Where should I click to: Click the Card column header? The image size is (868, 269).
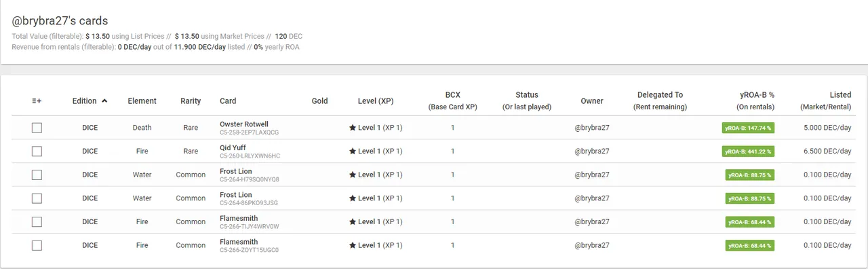click(228, 101)
